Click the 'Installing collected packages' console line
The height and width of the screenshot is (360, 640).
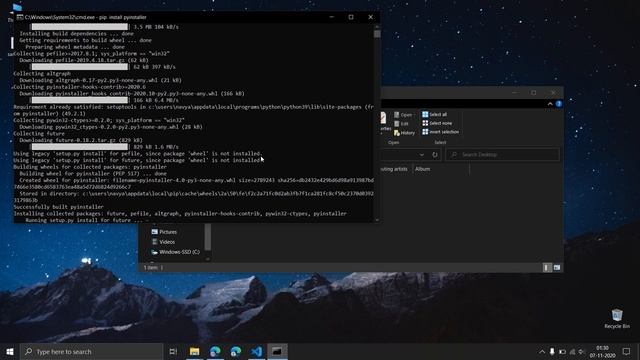[180, 213]
